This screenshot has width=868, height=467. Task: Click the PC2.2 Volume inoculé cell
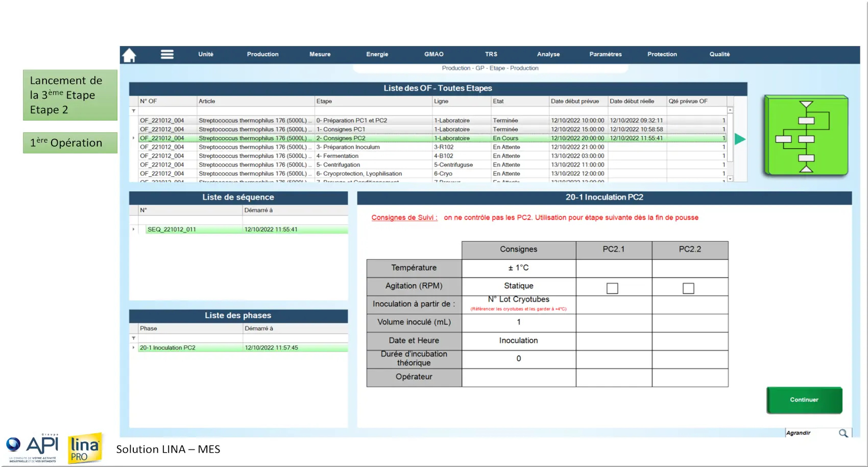[690, 322]
